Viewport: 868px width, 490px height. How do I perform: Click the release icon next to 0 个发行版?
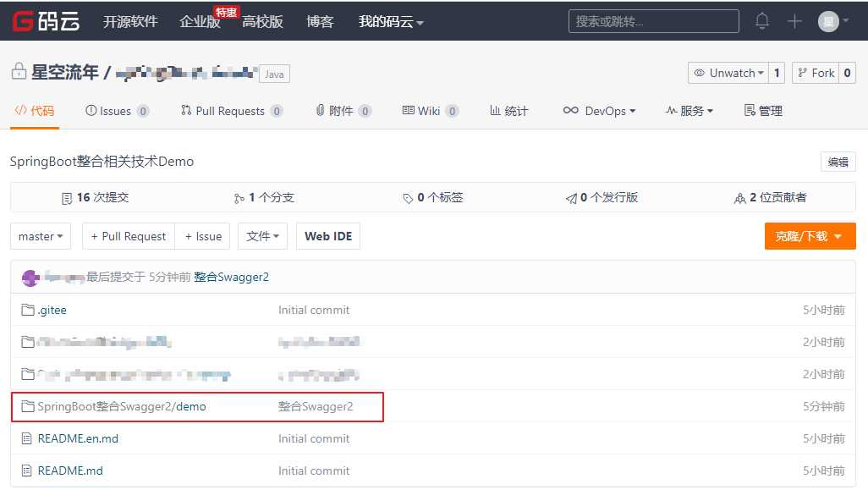pos(571,198)
